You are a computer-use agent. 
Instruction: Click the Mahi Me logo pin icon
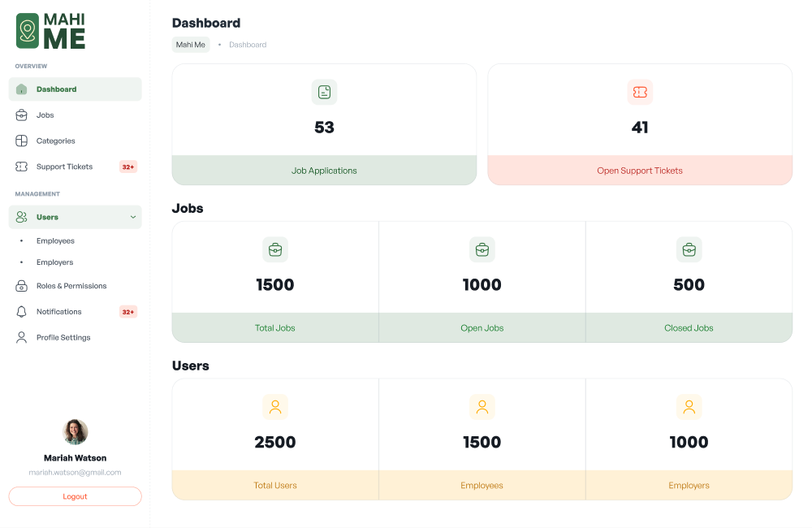28,31
